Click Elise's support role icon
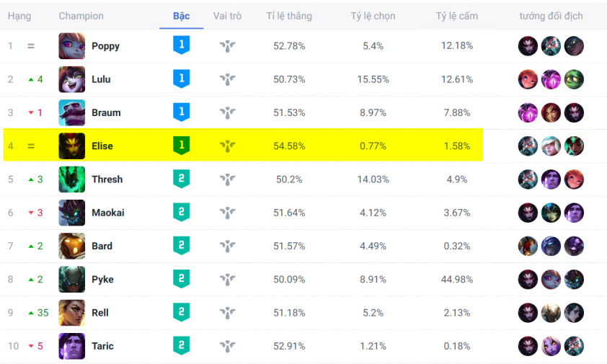 point(227,146)
